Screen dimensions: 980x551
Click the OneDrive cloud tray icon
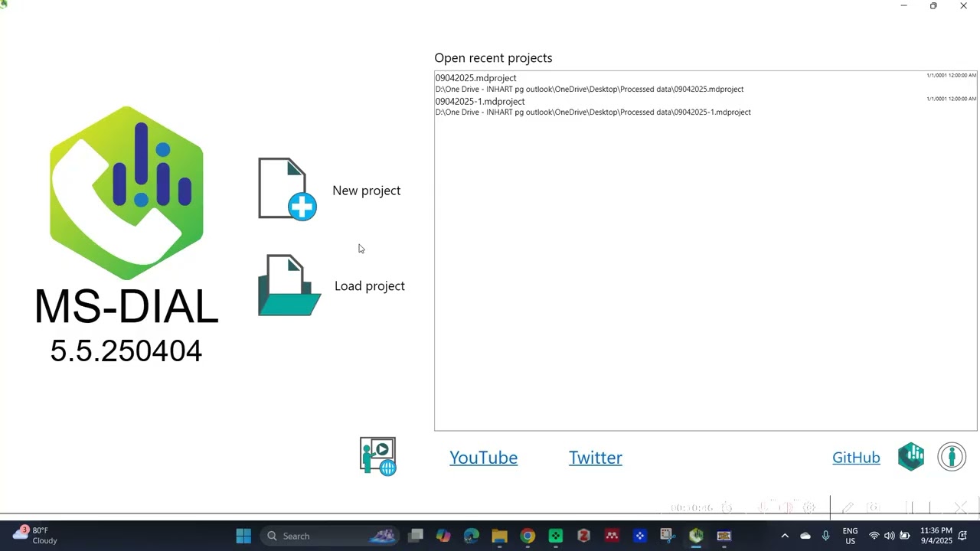pyautogui.click(x=805, y=536)
